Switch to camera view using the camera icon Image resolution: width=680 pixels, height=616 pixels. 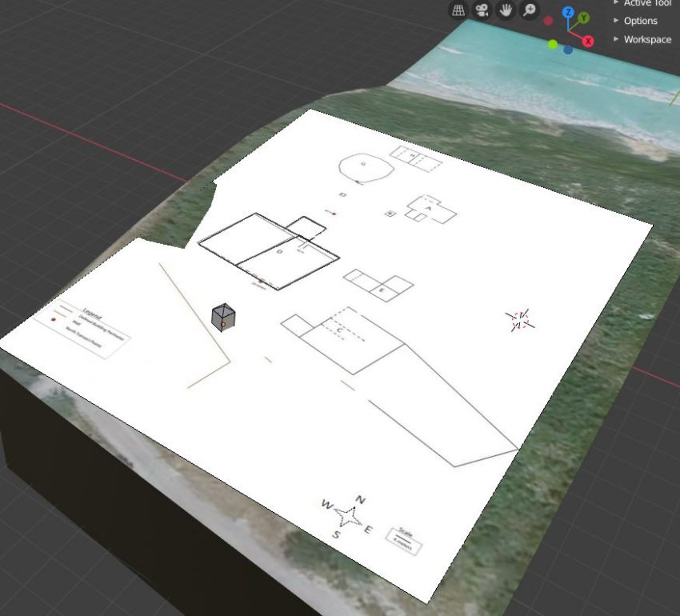point(482,10)
